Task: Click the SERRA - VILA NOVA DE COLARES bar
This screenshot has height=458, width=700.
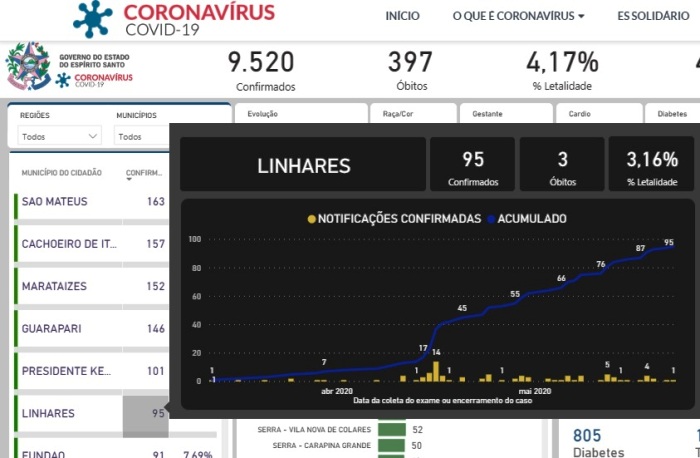Action: [392, 429]
